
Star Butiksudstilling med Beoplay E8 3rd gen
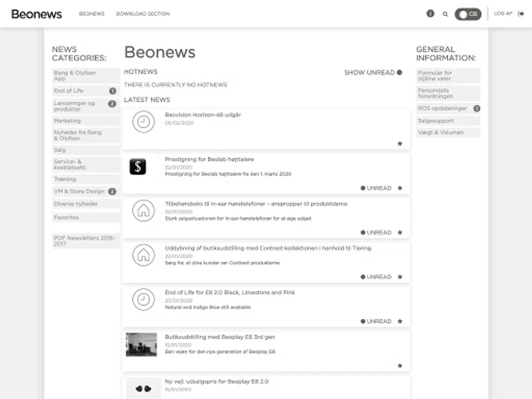tap(400, 366)
